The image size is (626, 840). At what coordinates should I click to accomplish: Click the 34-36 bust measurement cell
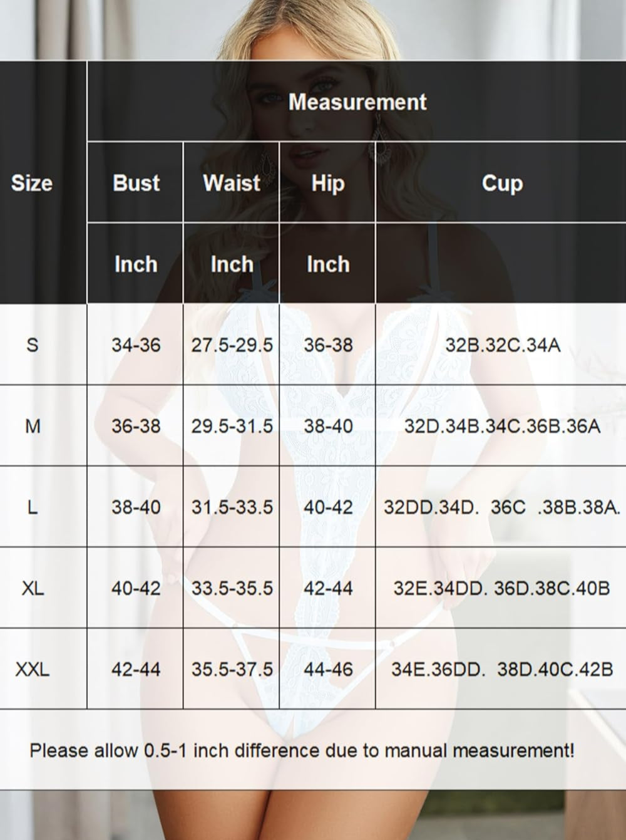136,345
